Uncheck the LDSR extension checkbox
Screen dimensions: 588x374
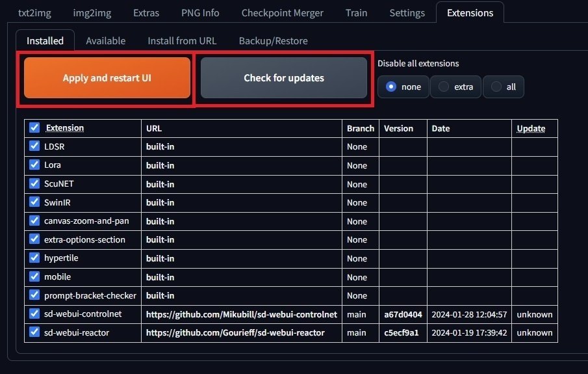(34, 146)
